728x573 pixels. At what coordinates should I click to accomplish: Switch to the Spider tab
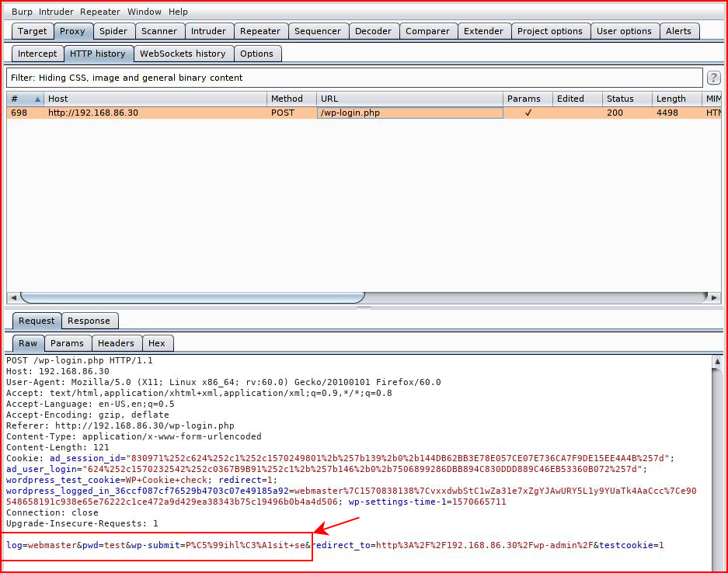tap(113, 31)
